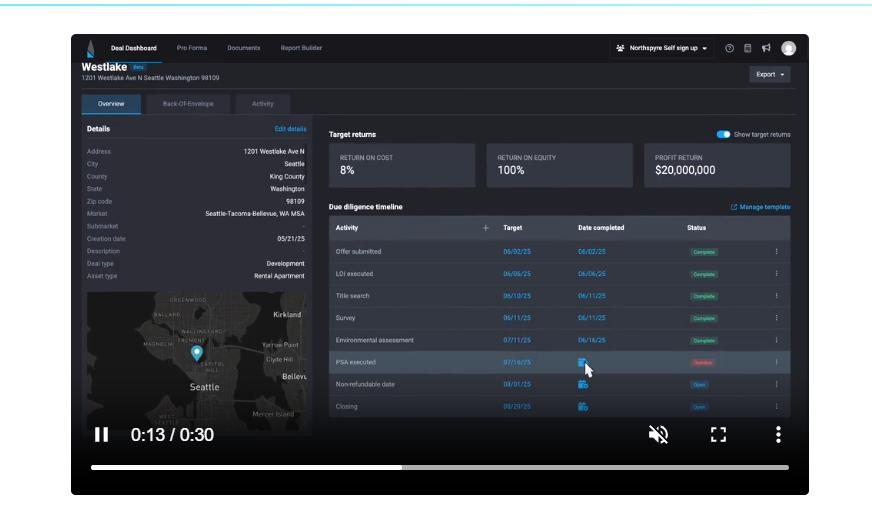The height and width of the screenshot is (526, 872).
Task: Open Report Builder menu
Action: pos(301,48)
